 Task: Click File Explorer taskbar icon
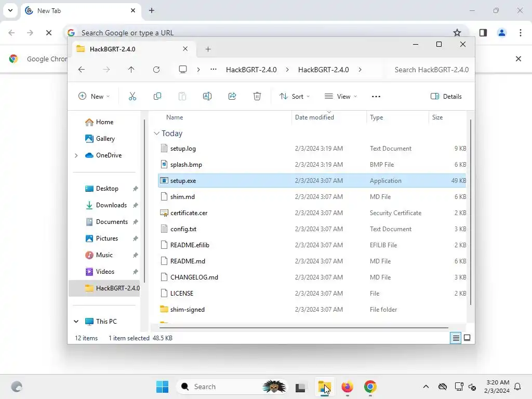tap(324, 387)
